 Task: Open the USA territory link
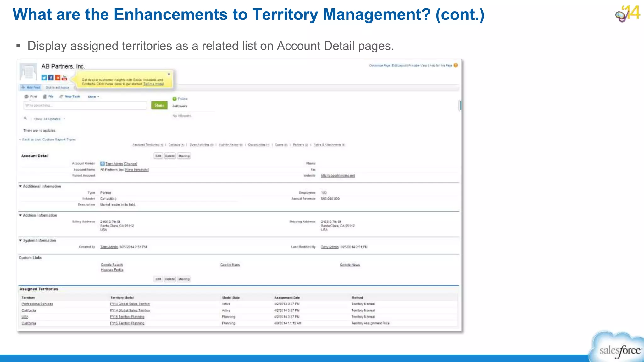click(25, 317)
